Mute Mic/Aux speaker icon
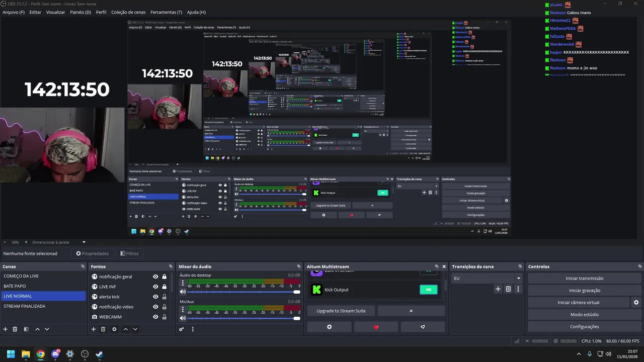644x362 pixels. (183, 318)
